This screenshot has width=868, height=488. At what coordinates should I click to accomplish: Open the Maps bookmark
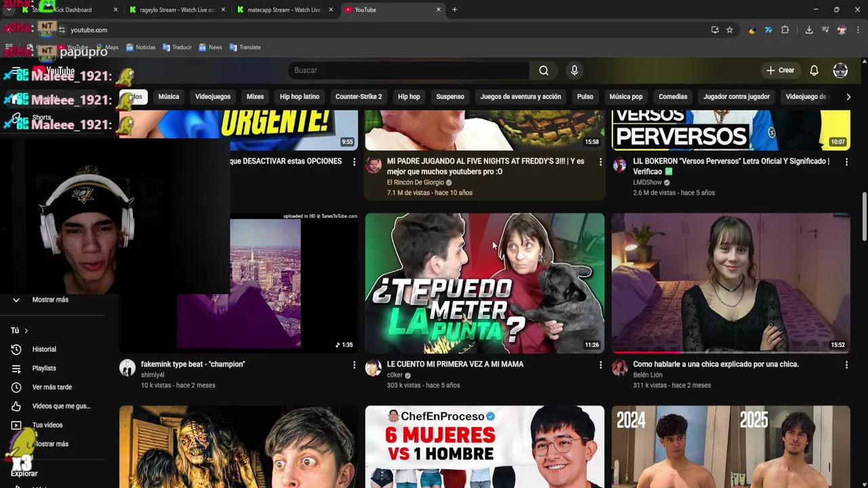tap(106, 47)
